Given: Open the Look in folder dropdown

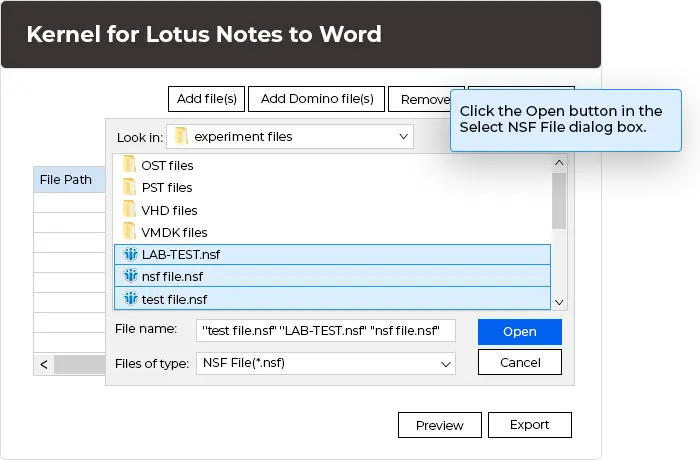Looking at the screenshot, I should 403,137.
